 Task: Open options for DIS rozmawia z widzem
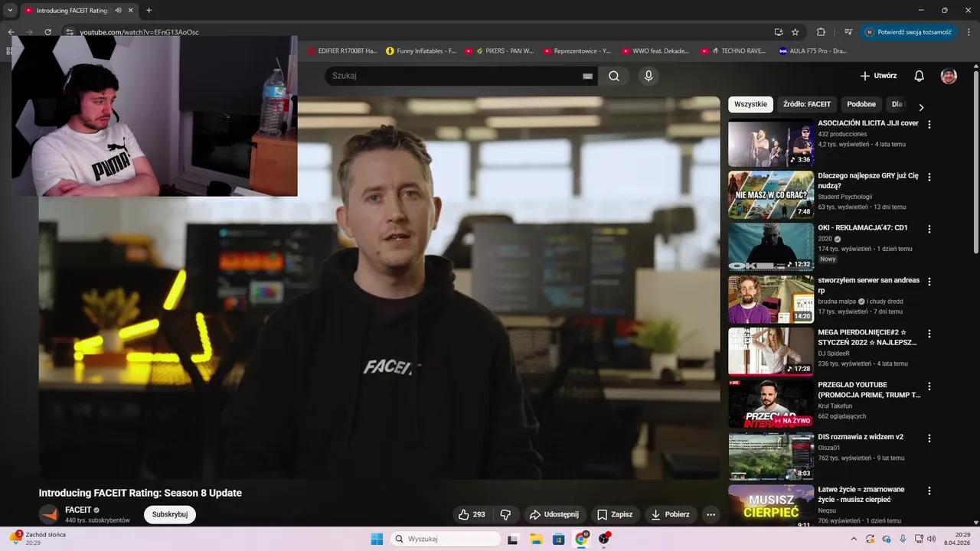click(929, 439)
